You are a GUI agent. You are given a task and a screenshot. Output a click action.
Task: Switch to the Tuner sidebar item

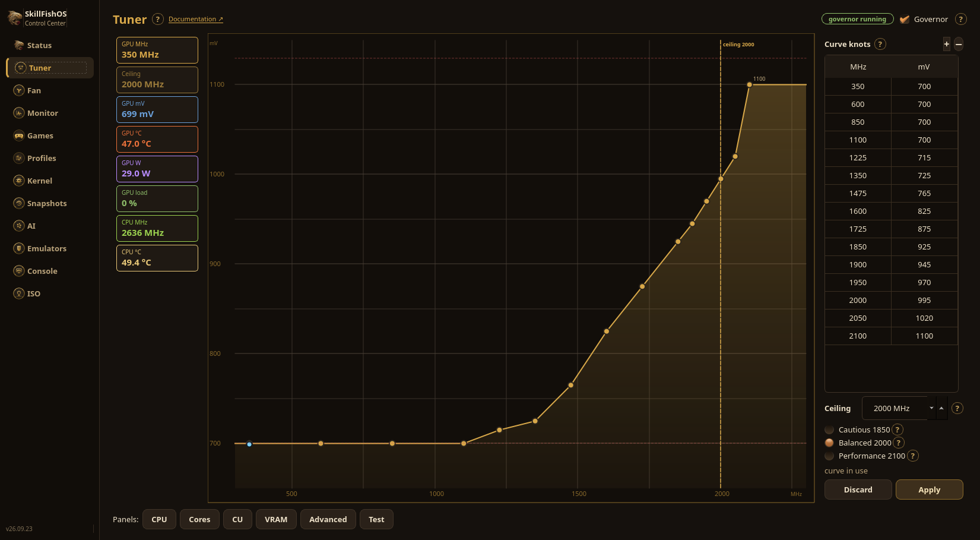[50, 68]
